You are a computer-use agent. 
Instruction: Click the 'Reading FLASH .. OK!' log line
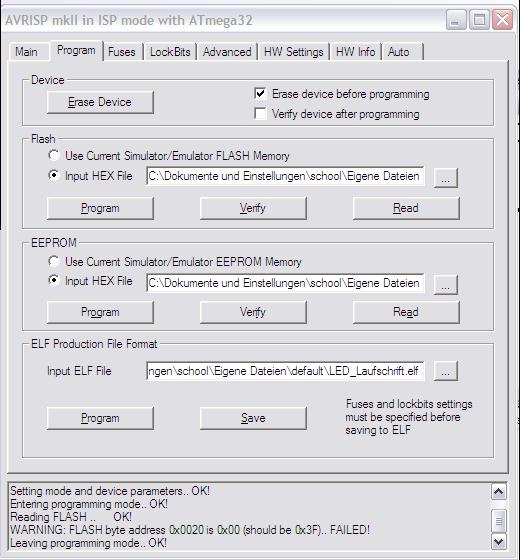71,517
